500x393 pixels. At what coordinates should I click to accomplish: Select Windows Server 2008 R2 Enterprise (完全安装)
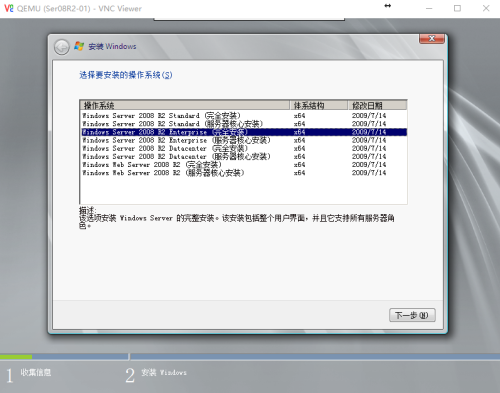pyautogui.click(x=243, y=132)
